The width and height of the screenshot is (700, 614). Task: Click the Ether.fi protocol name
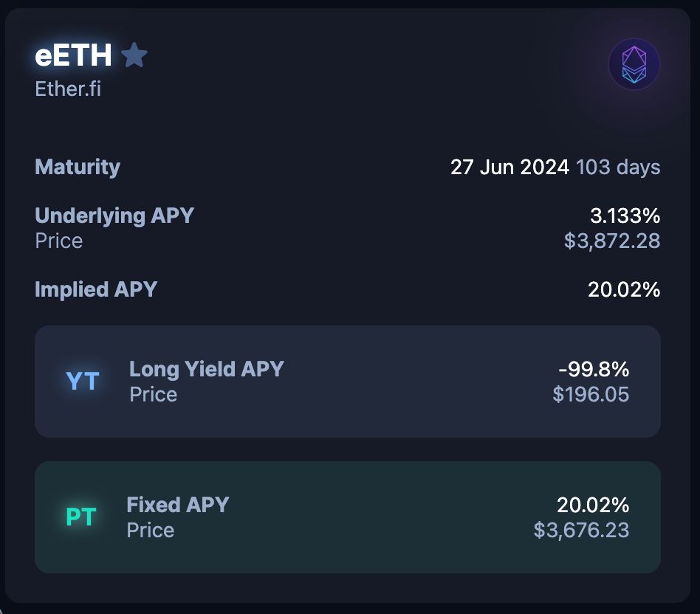point(68,89)
